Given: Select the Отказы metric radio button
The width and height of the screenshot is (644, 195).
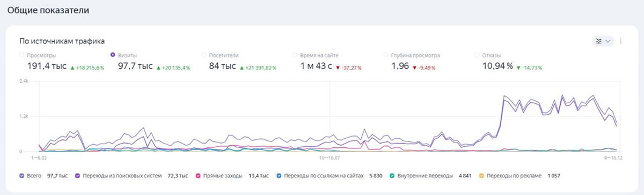Looking at the screenshot, I should (x=478, y=55).
